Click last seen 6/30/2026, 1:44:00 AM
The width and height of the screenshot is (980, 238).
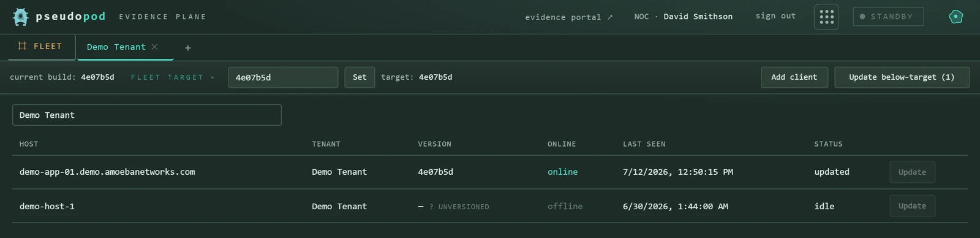676,206
